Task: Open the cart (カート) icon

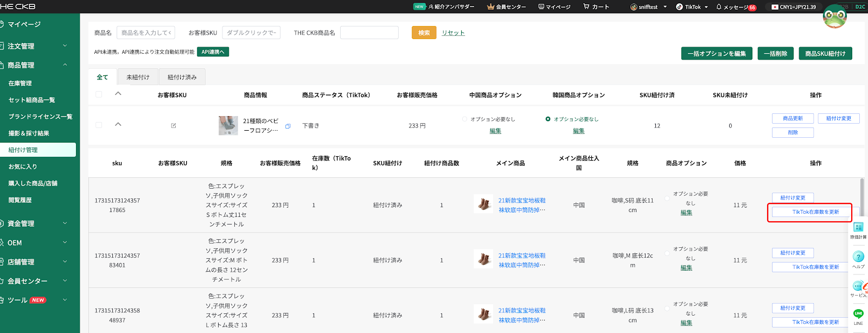Action: click(x=596, y=7)
